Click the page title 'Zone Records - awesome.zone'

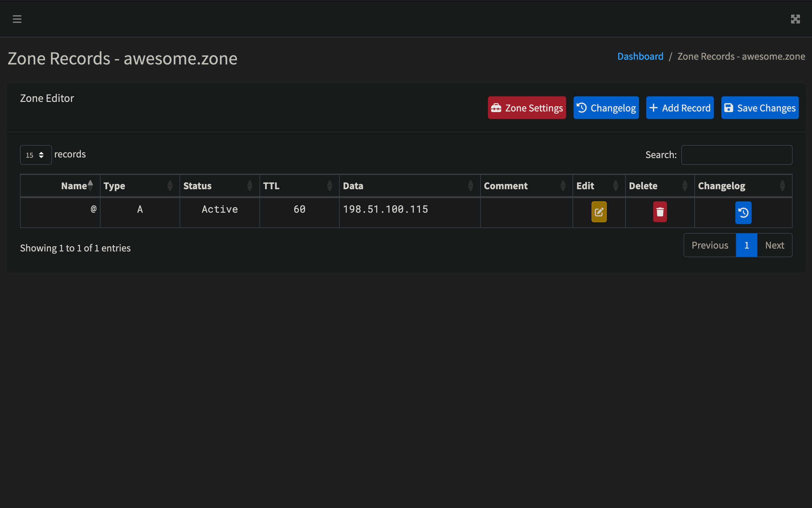coord(122,58)
